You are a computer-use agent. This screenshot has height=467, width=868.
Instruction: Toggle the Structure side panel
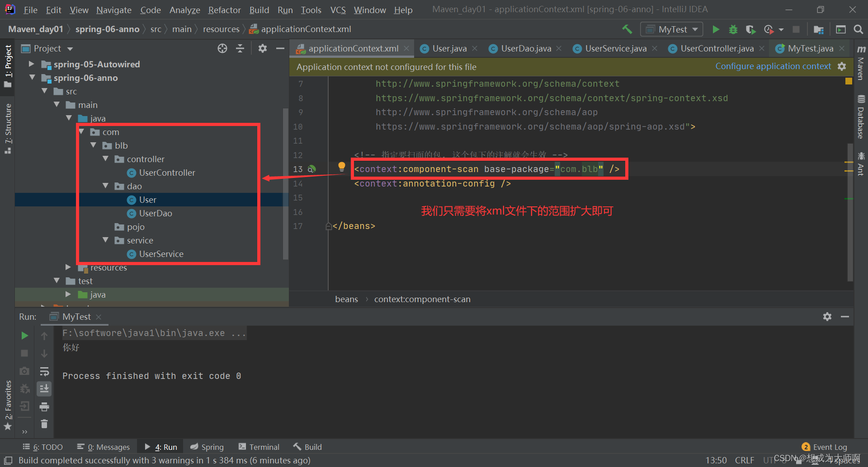(8, 129)
